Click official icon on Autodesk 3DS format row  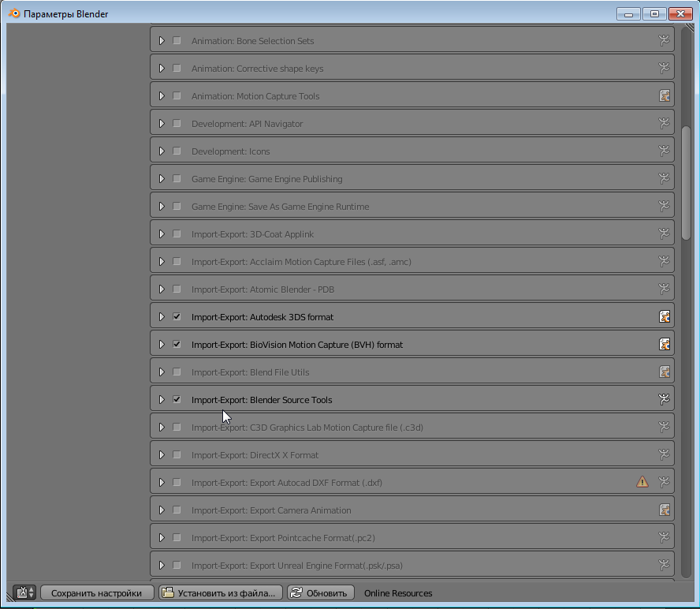[x=665, y=316]
